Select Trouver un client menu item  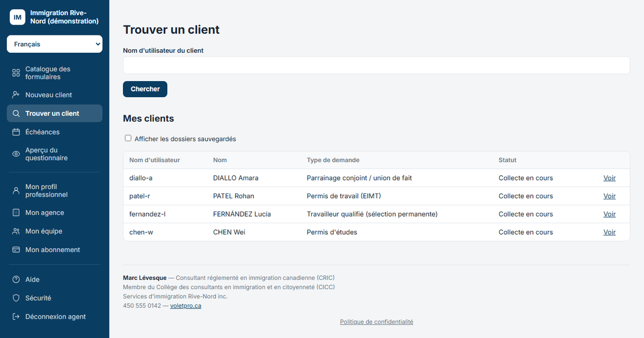[55, 113]
